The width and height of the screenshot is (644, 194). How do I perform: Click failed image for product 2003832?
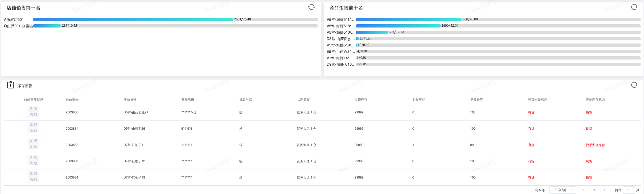[x=34, y=144]
